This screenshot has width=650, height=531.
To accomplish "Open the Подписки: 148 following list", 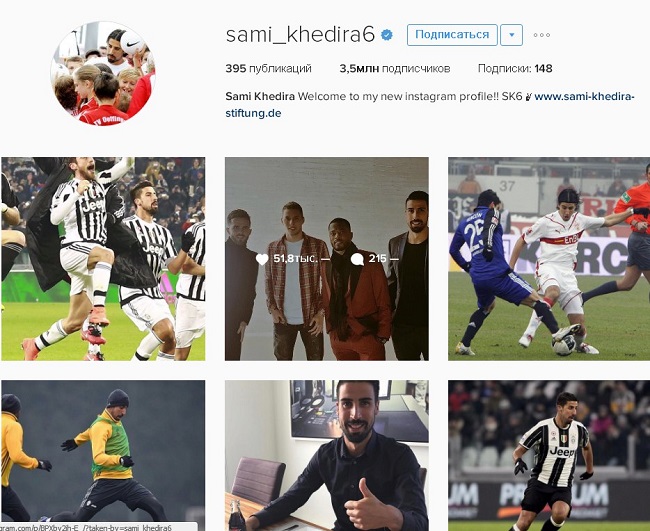I will point(515,68).
